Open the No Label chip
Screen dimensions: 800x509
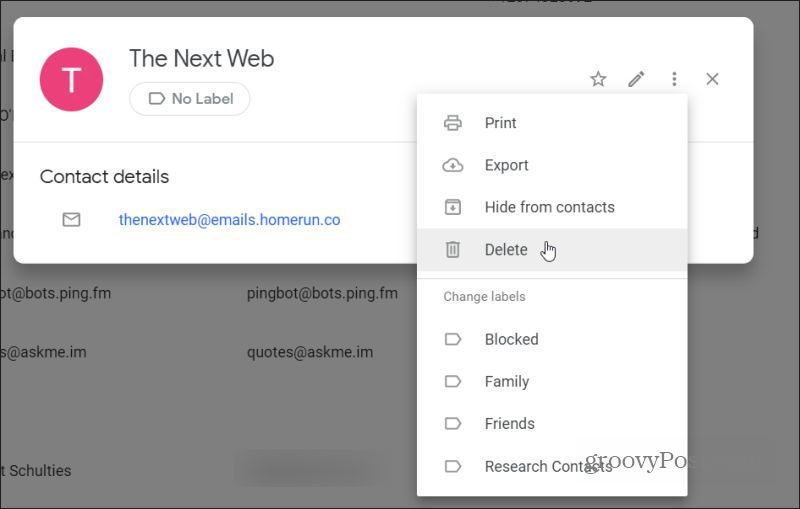tap(190, 98)
